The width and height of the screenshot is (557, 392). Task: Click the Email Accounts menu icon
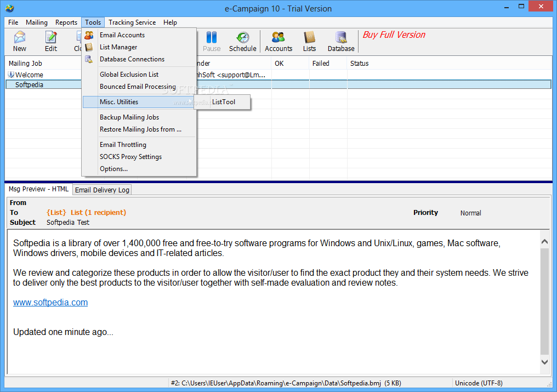click(x=89, y=35)
